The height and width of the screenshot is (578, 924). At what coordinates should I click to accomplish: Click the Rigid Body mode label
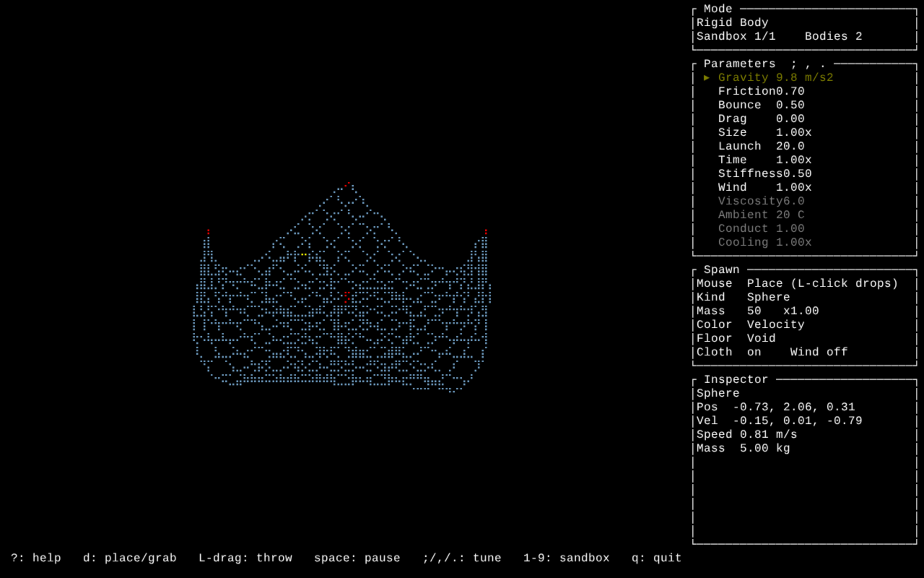(x=732, y=23)
